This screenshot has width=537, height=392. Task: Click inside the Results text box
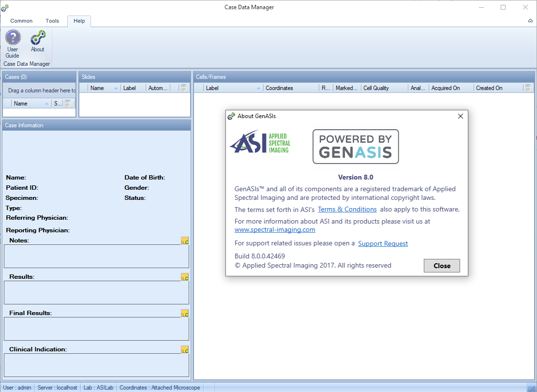(96, 293)
